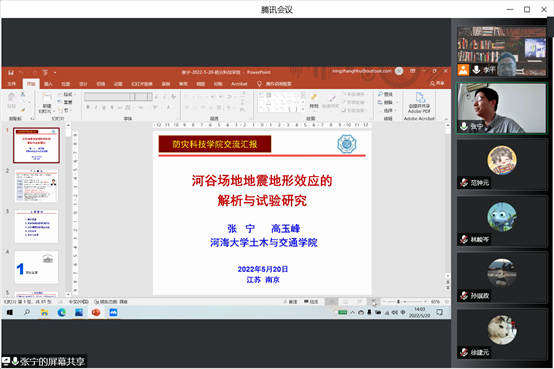Collapse the ribbon using the chevron
This screenshot has height=369, width=554.
point(446,119)
